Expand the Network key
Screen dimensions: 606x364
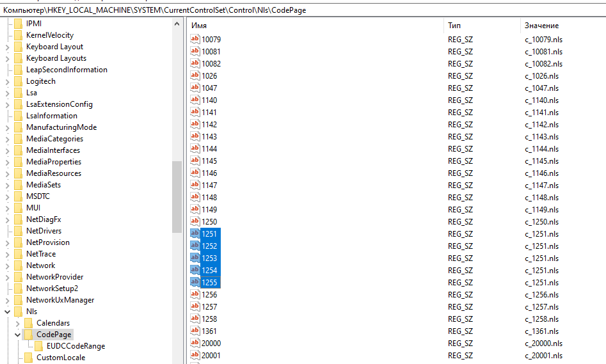(7, 266)
